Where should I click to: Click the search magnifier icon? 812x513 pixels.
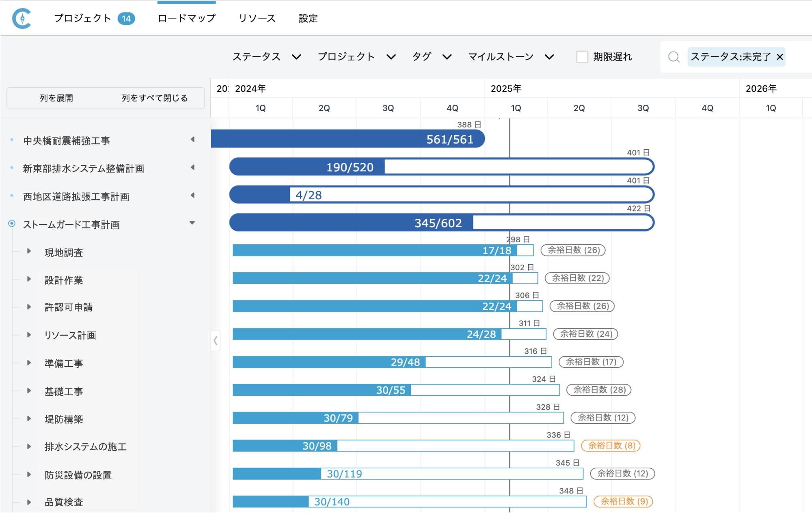tap(674, 57)
